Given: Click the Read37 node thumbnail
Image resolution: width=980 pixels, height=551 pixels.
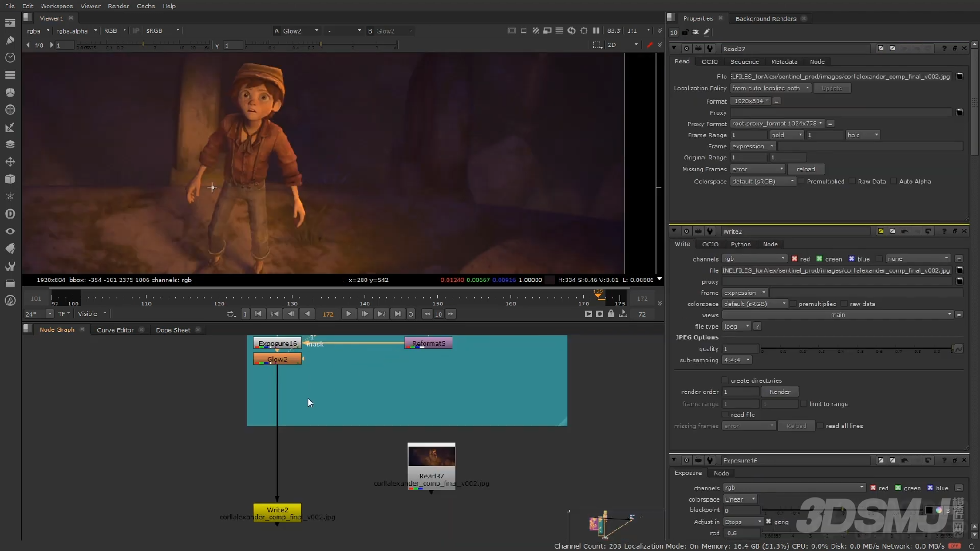Looking at the screenshot, I should [x=431, y=457].
